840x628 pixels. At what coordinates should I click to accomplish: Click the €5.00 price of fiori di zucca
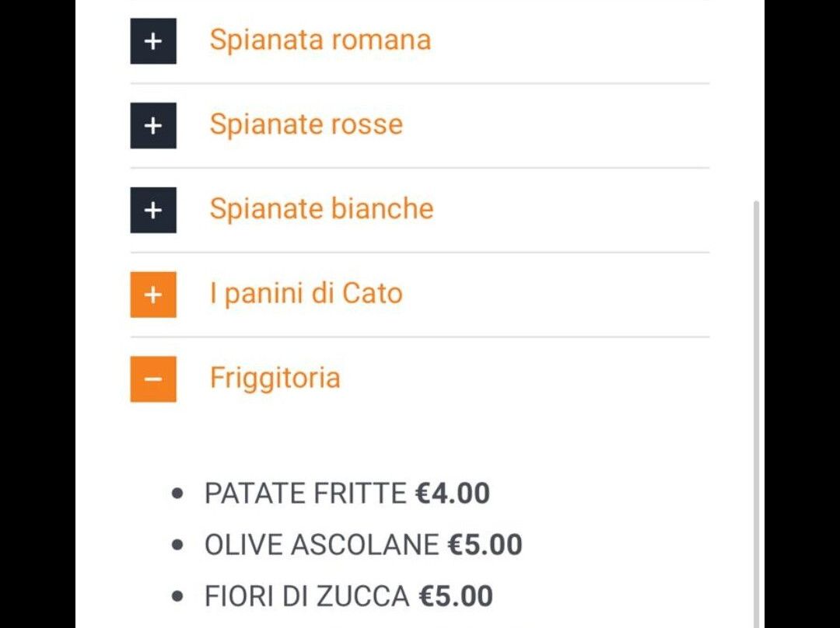tap(456, 597)
